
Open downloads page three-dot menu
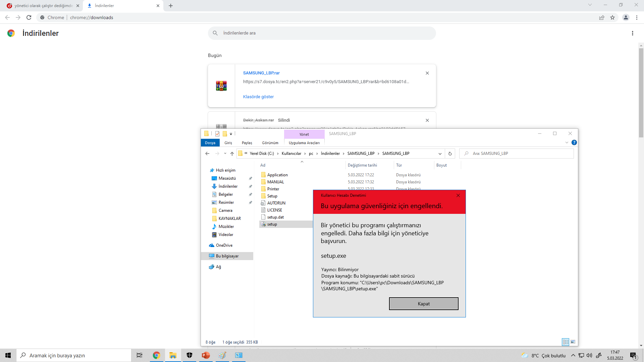point(633,33)
